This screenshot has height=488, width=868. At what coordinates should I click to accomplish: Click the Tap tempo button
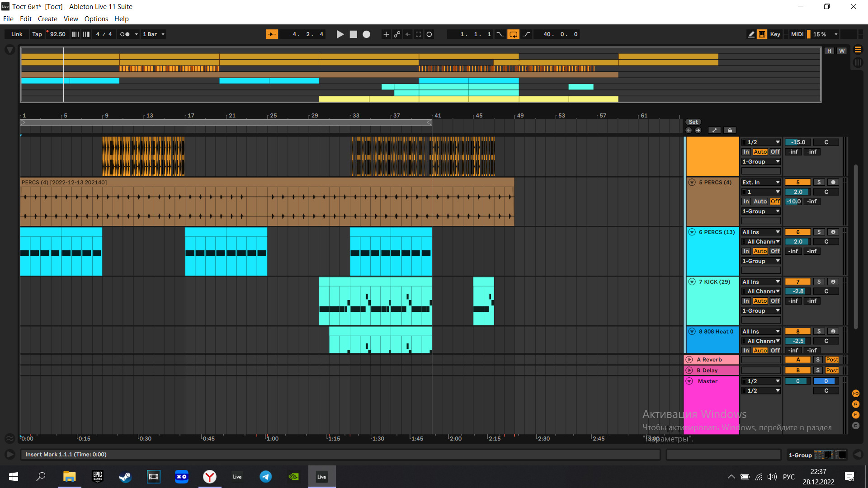[37, 34]
